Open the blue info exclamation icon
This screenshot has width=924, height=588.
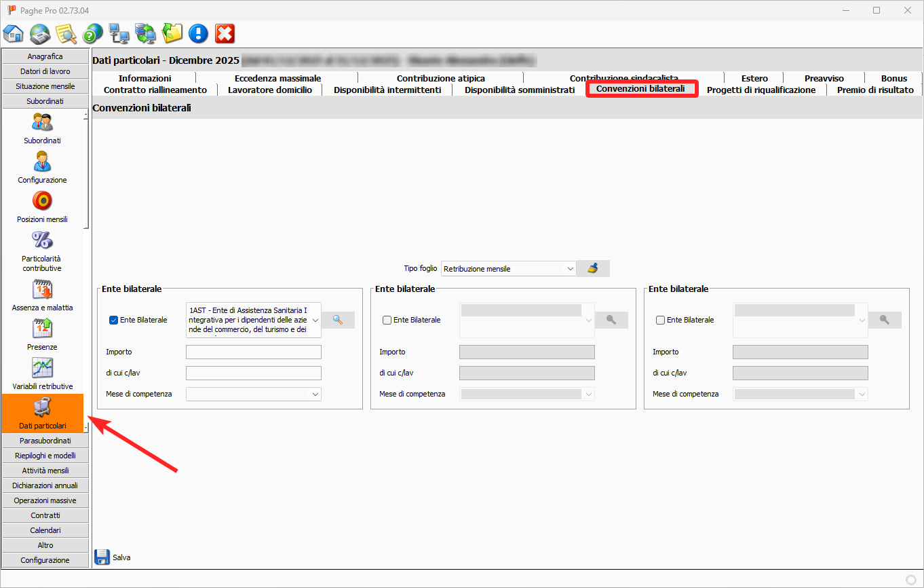(x=198, y=33)
